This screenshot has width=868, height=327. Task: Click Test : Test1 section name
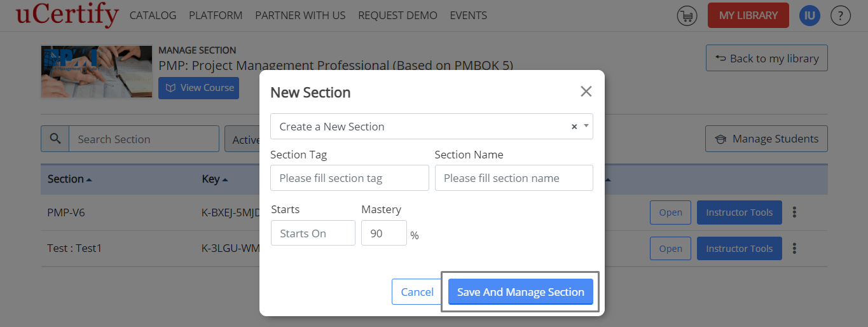(74, 249)
